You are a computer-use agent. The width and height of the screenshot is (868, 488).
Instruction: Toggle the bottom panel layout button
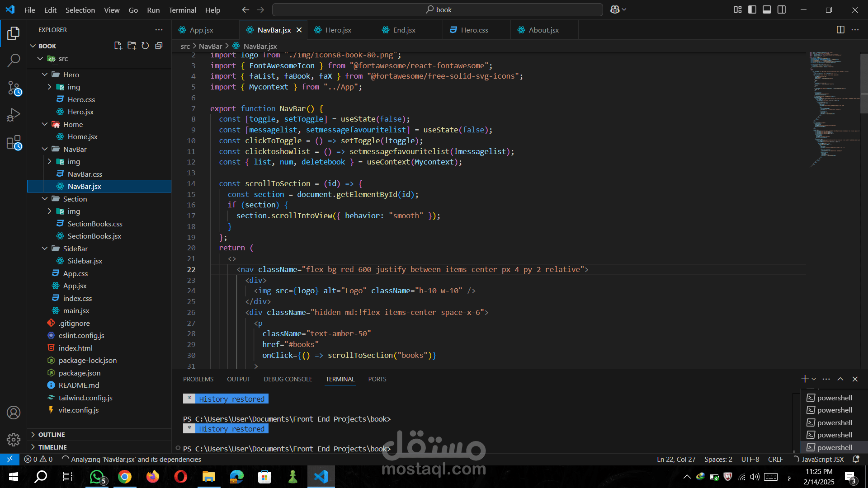coord(767,9)
